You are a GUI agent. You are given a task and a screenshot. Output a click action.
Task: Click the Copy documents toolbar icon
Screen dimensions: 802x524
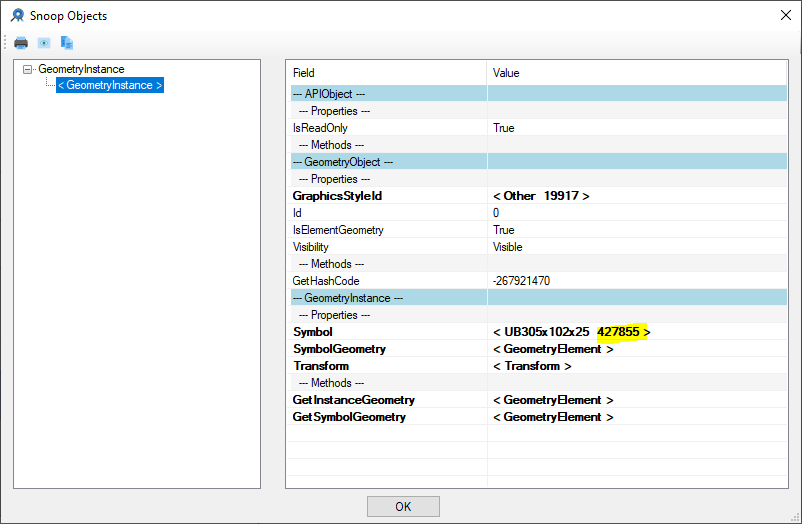pos(67,43)
